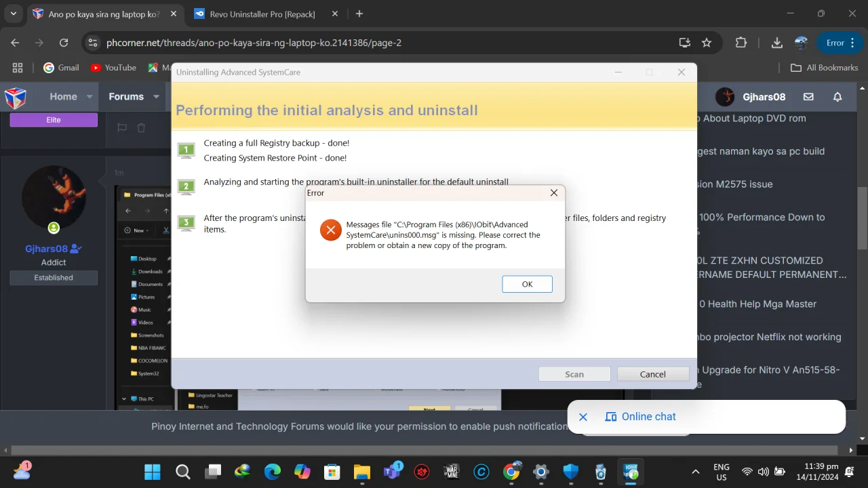Open Gjhars08 account menu in navbar
The width and height of the screenshot is (868, 488).
[751, 97]
